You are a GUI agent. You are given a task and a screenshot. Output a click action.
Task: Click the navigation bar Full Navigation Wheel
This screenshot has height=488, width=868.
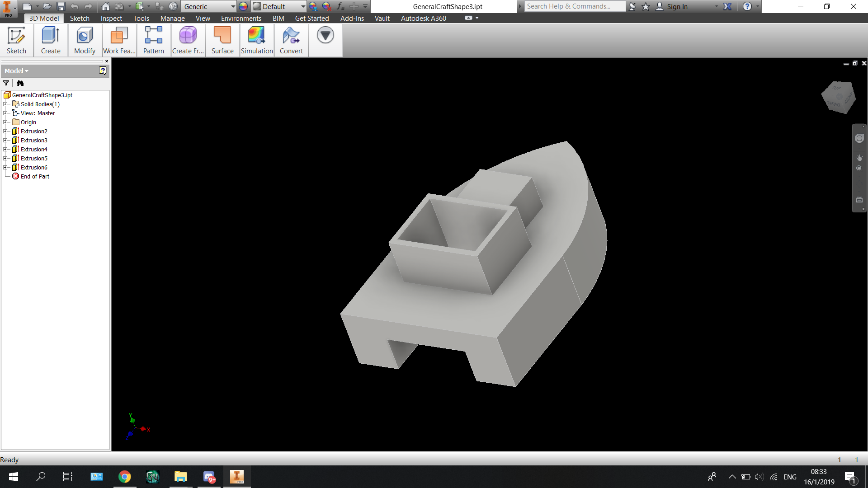pyautogui.click(x=859, y=139)
